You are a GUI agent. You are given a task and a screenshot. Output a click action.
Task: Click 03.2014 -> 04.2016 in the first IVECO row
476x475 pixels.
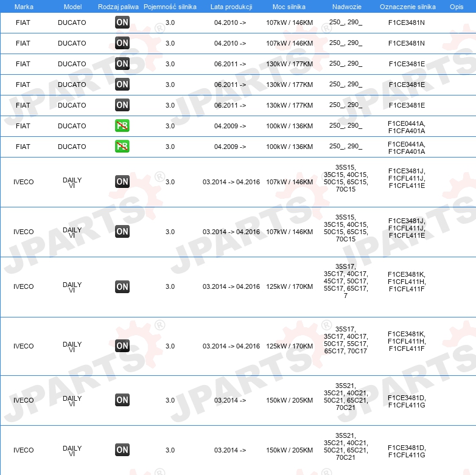pos(231,182)
